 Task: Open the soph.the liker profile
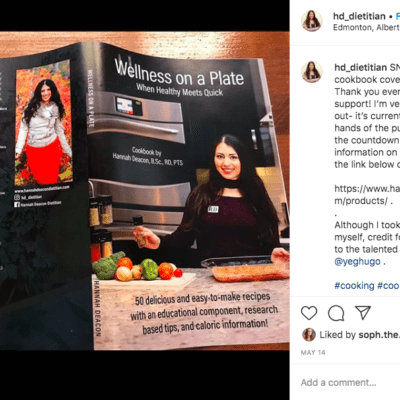pos(379,335)
